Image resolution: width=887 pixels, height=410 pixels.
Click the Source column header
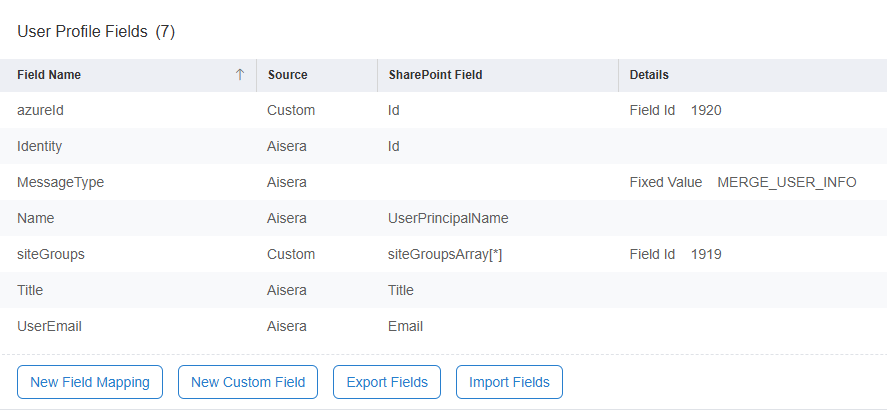[287, 75]
